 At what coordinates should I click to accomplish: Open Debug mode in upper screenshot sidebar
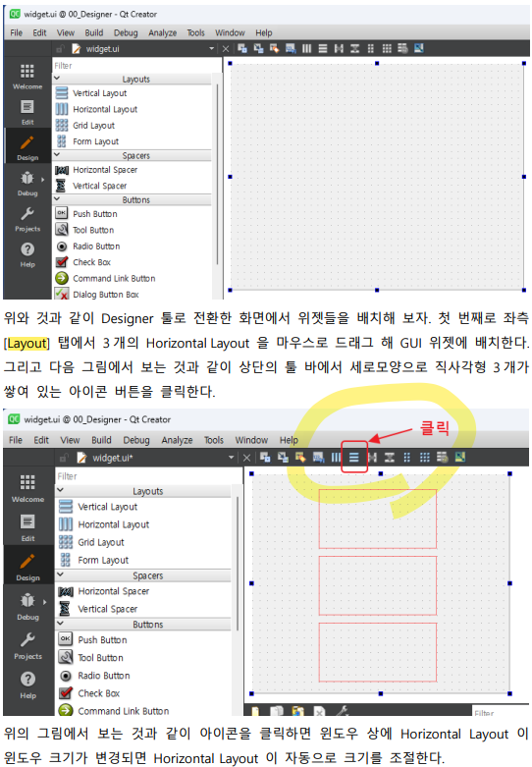[27, 183]
